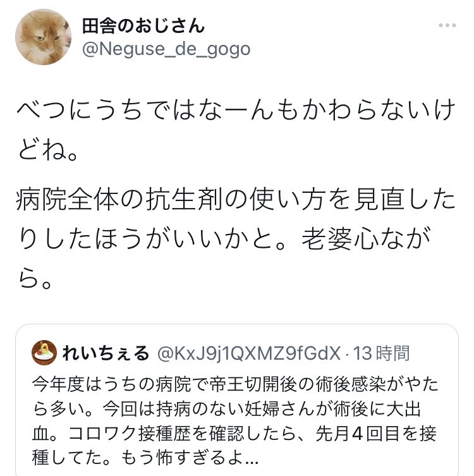Tap the れいちぇる small profile avatar
The width and height of the screenshot is (474, 476).
(44, 353)
